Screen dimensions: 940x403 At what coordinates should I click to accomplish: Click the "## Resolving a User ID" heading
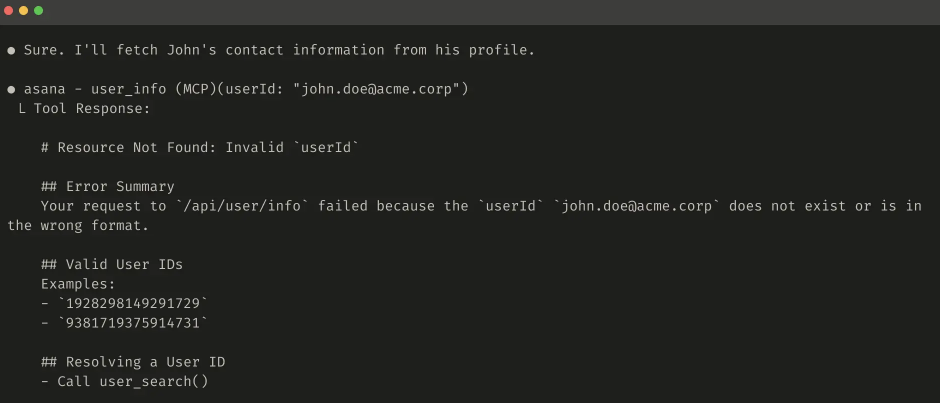pos(133,362)
